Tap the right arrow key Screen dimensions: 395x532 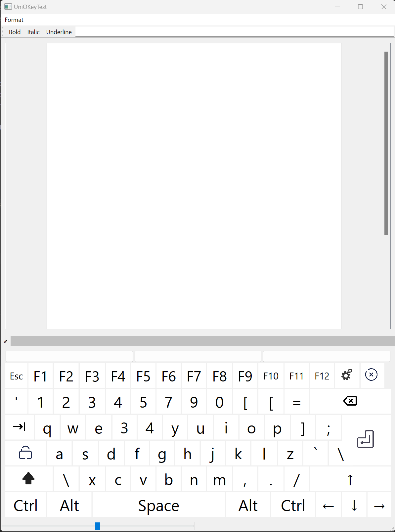tap(379, 505)
